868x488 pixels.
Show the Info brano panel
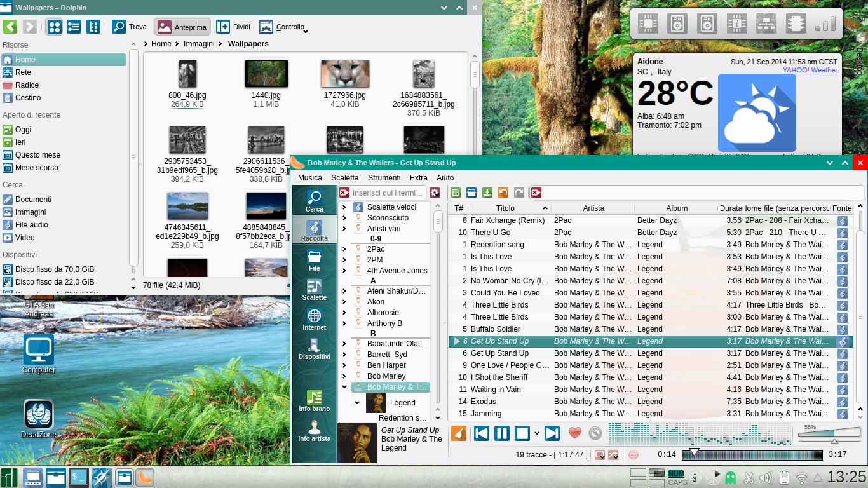[314, 401]
